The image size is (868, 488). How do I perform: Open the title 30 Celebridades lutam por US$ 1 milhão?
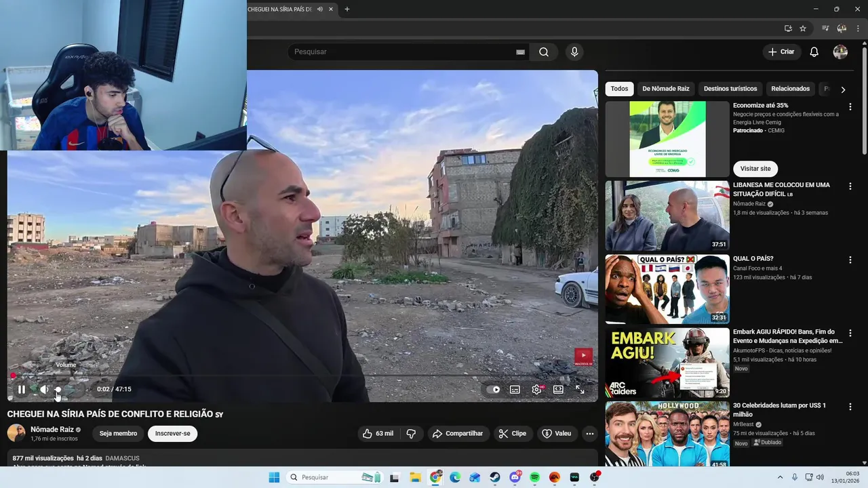tap(780, 410)
